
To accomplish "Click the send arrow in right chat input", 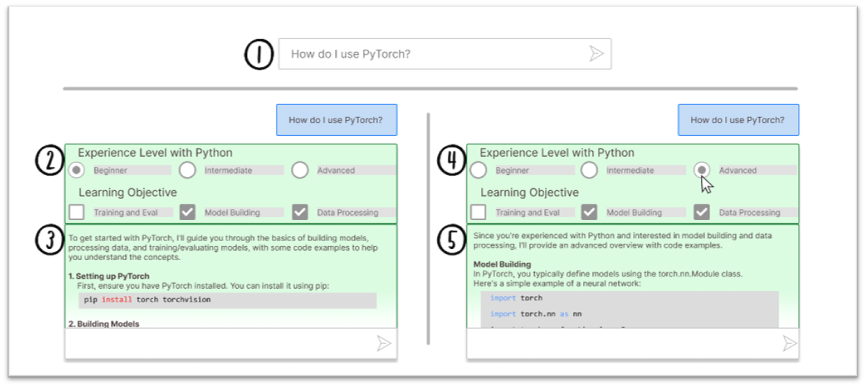I will (x=790, y=343).
